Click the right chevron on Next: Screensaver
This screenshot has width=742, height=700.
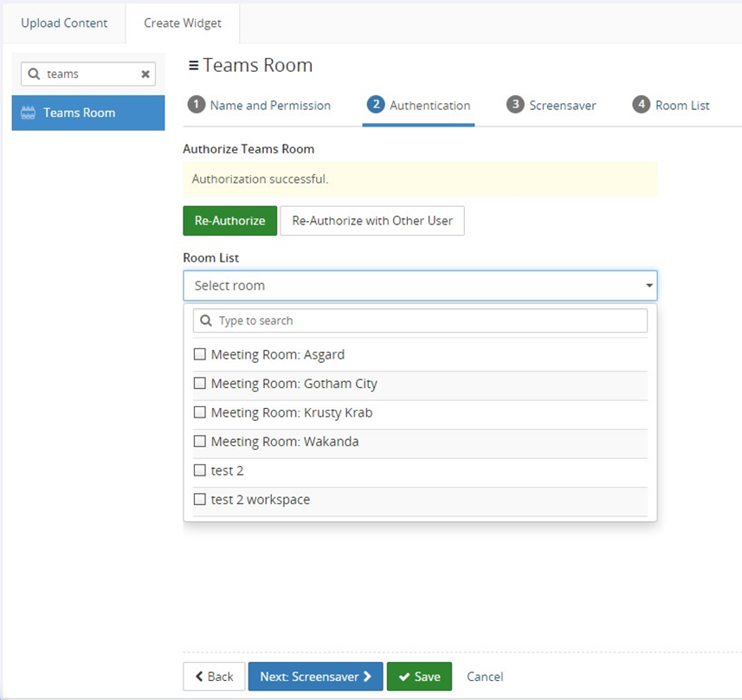[367, 677]
